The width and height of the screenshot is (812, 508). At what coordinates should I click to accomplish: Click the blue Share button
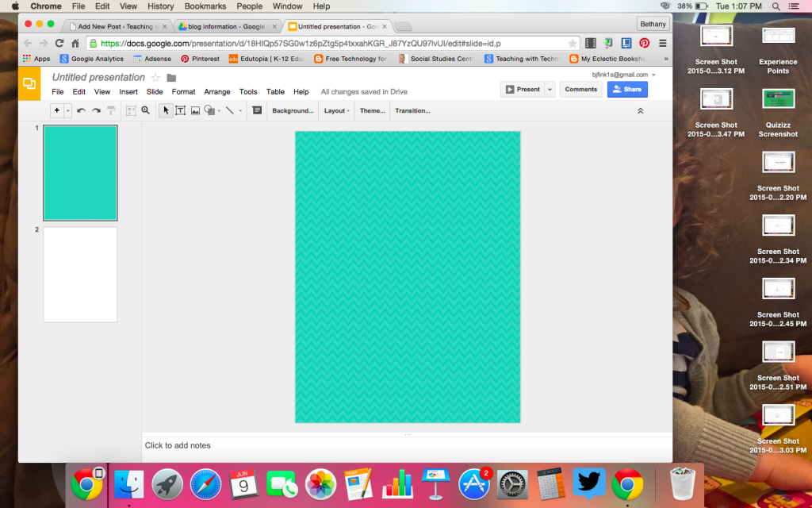[627, 89]
